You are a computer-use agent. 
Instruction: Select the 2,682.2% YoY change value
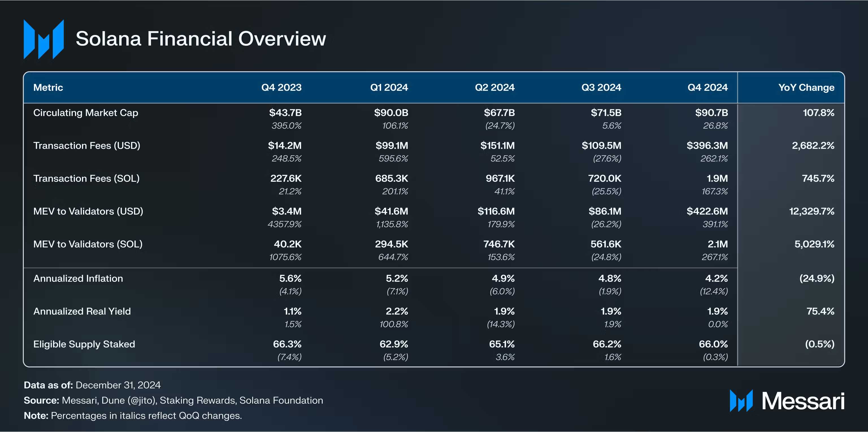[x=813, y=146]
